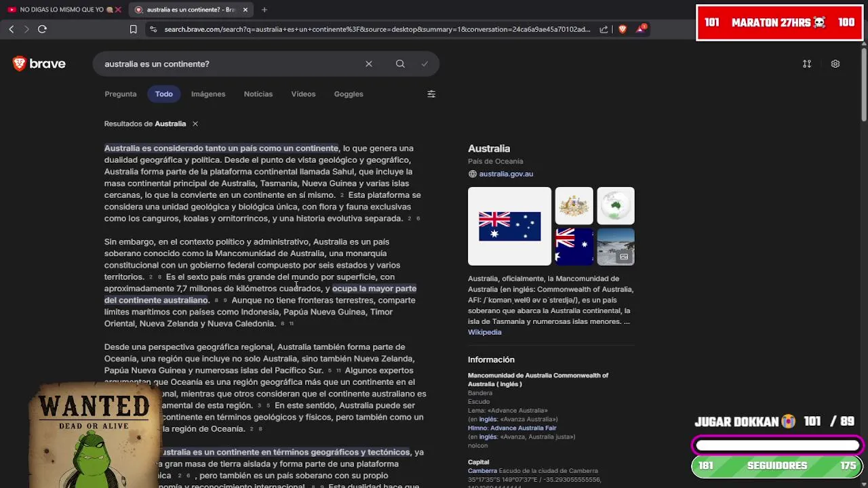The width and height of the screenshot is (868, 488).
Task: Open the large Australian flag thumbnail
Action: (510, 226)
